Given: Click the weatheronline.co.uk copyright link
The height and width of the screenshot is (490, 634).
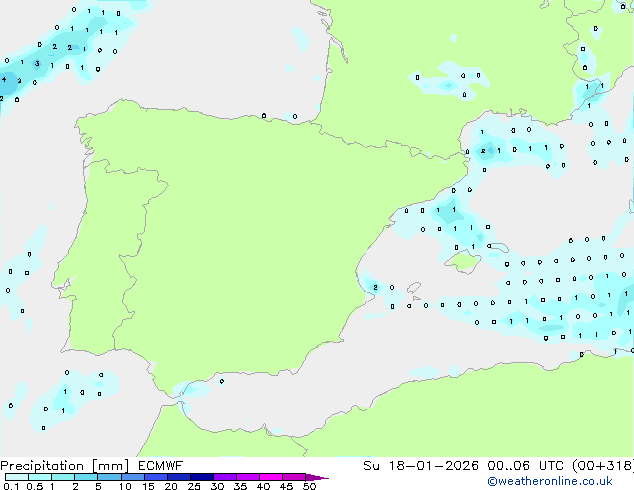Looking at the screenshot, I should pyautogui.click(x=550, y=481).
